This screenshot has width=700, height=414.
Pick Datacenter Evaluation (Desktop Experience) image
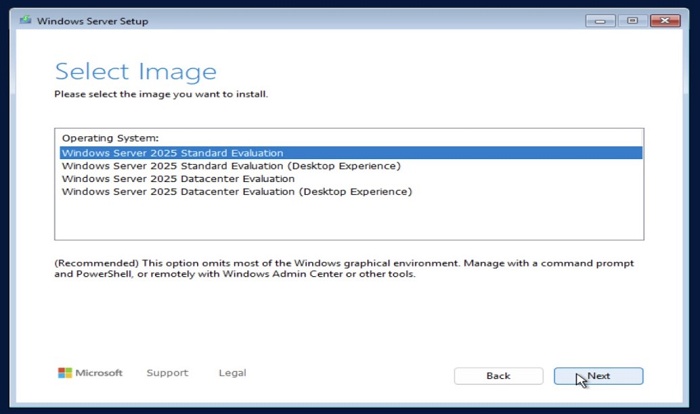[351, 192]
